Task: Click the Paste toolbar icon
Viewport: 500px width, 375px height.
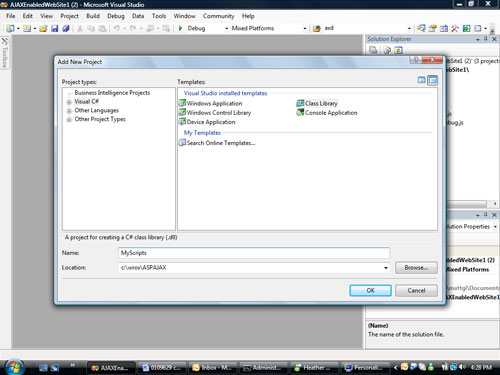Action: pyautogui.click(x=102, y=28)
